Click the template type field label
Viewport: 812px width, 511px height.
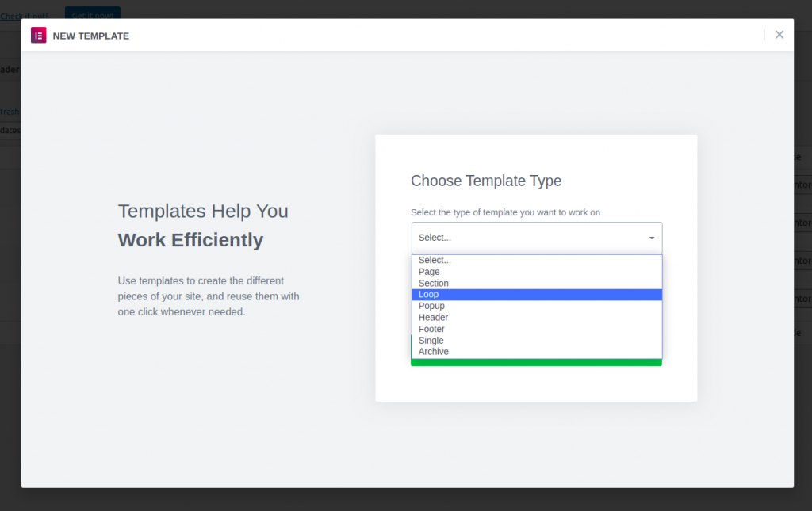tap(505, 212)
